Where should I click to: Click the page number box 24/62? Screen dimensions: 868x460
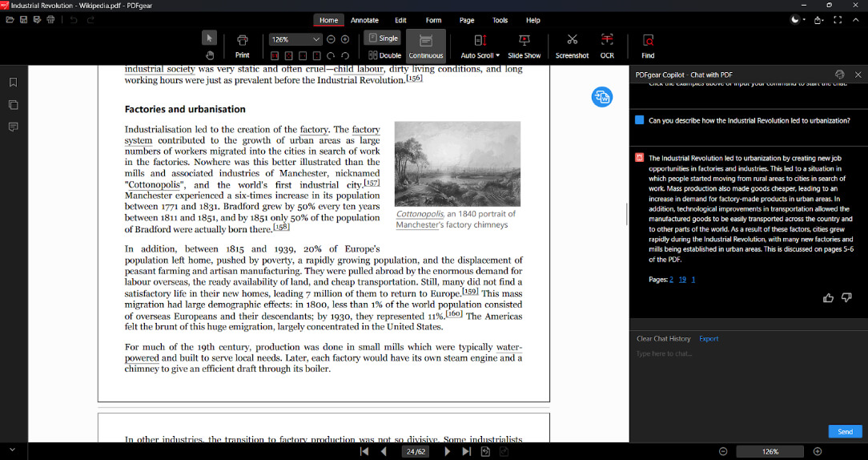[x=416, y=451]
